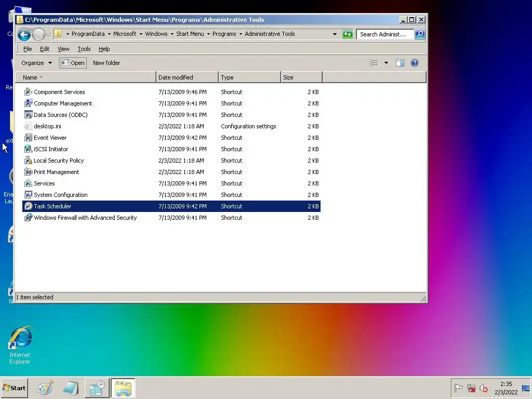Screen dimensions: 532x399
Task: Go to ProgramData breadcrumb folder
Action: (x=88, y=34)
